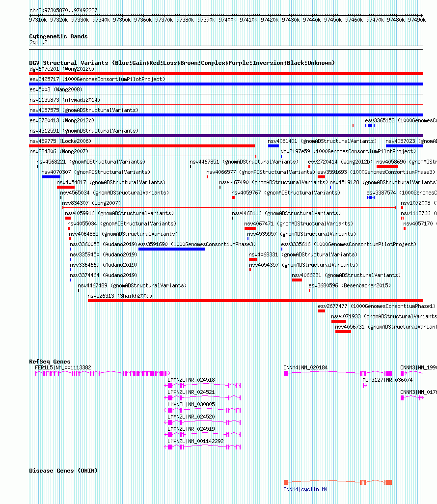Screen dimensions: 437x504
Task: Click the blue esv3365153 gain feature glyph
Action: [x=370, y=125]
